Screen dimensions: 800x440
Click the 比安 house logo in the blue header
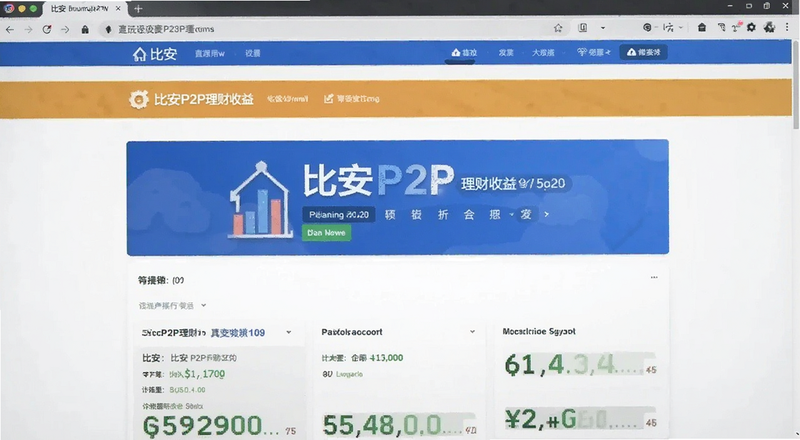pyautogui.click(x=155, y=54)
